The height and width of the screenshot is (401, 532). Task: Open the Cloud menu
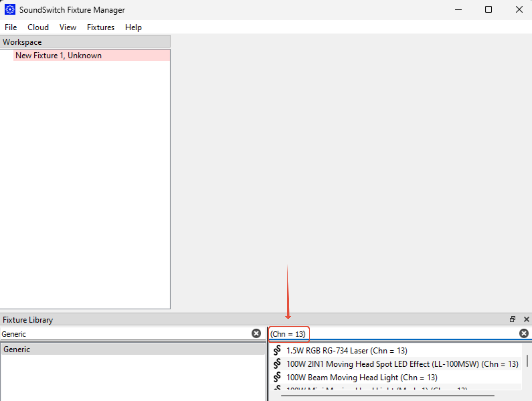tap(38, 27)
